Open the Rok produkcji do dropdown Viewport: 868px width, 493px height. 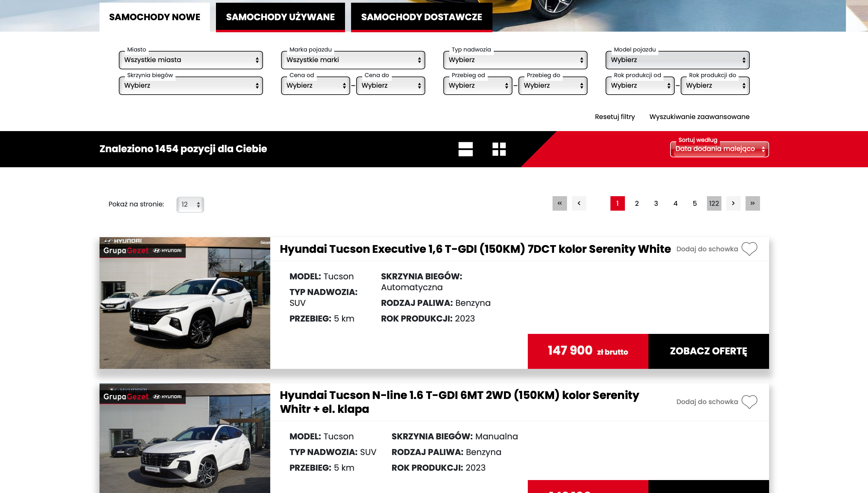pyautogui.click(x=715, y=86)
